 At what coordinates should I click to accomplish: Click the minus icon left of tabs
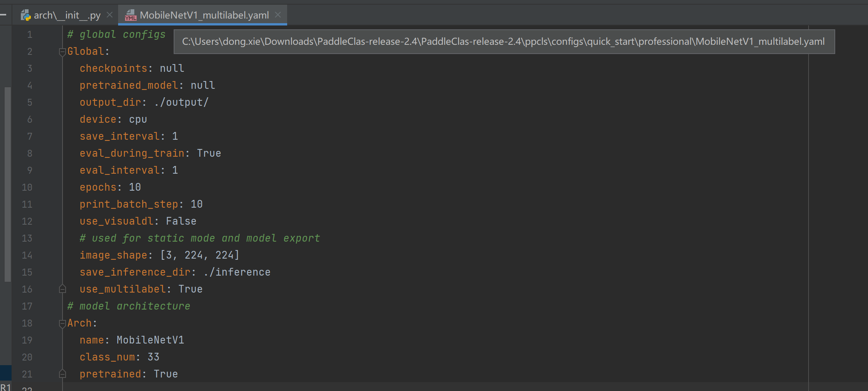pyautogui.click(x=3, y=15)
